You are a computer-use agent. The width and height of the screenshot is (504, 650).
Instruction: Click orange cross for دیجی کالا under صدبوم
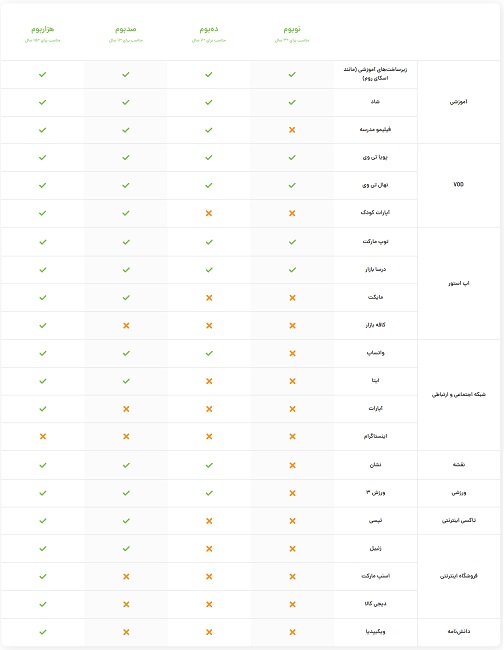click(126, 604)
